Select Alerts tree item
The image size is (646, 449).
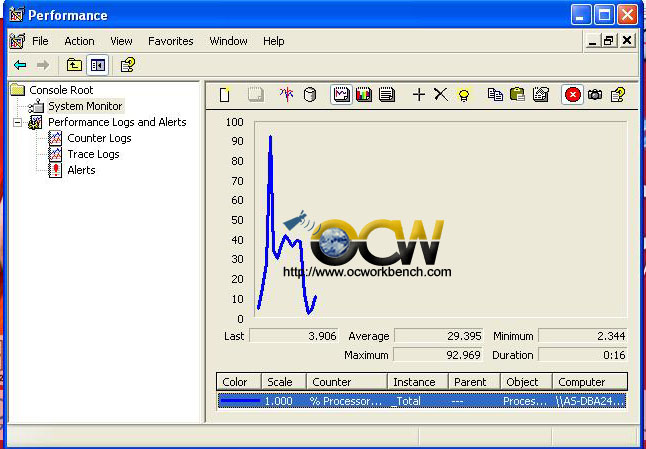(x=81, y=170)
